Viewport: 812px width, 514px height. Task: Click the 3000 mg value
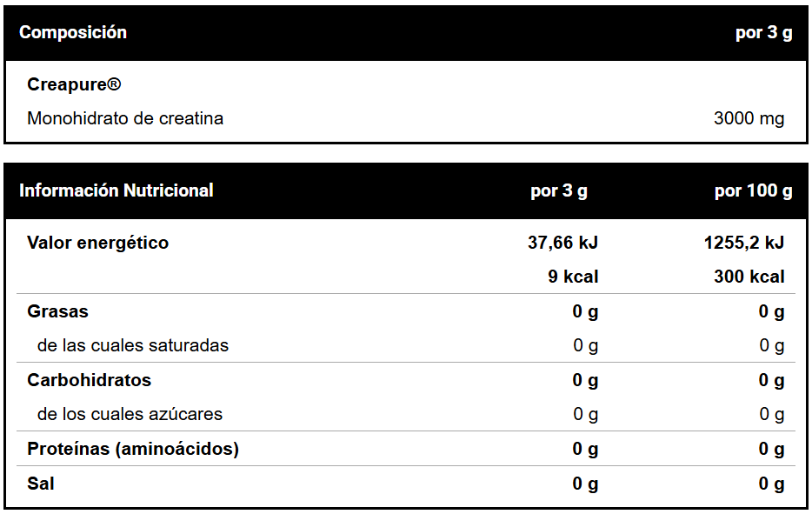point(749,118)
